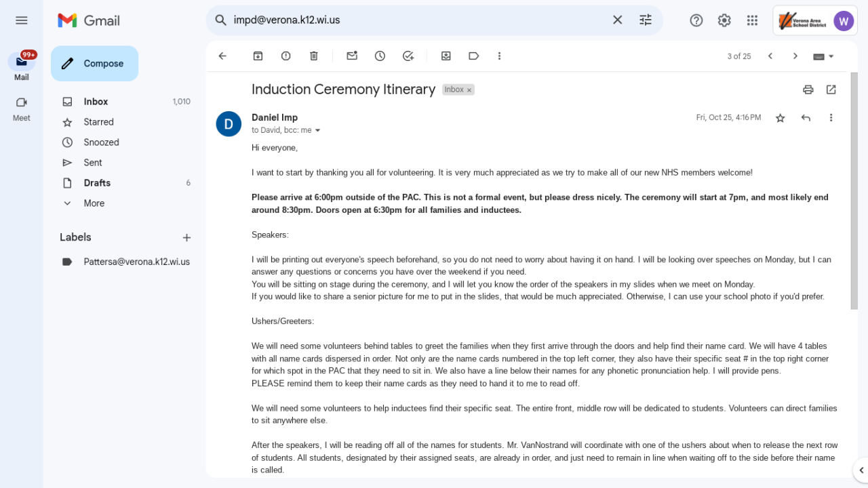
Task: Expand recipient details dropdown arrow
Action: point(317,130)
